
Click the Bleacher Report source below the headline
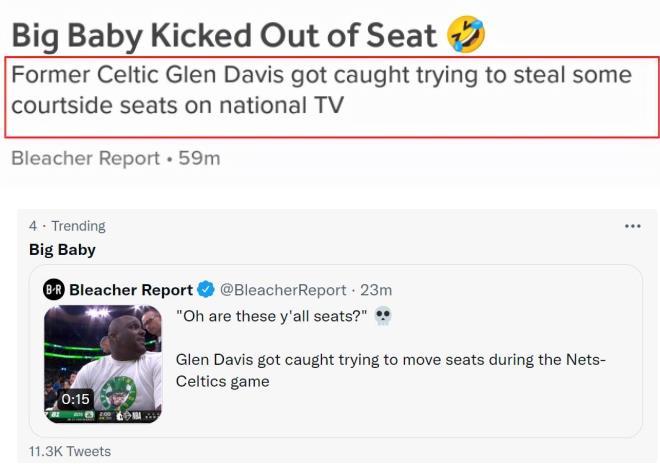[x=85, y=158]
